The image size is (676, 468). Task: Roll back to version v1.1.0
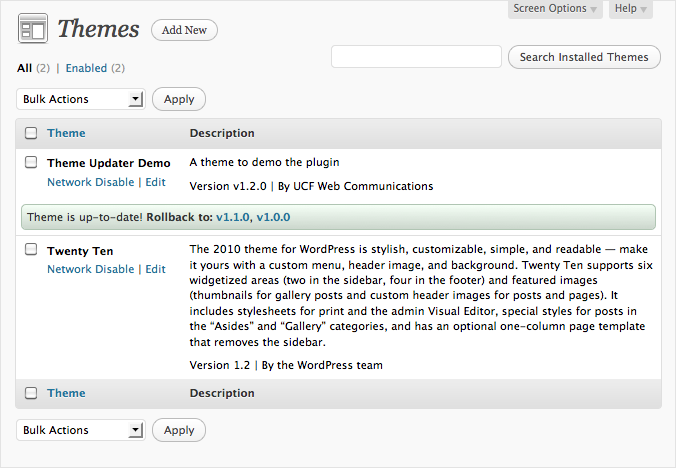point(232,217)
